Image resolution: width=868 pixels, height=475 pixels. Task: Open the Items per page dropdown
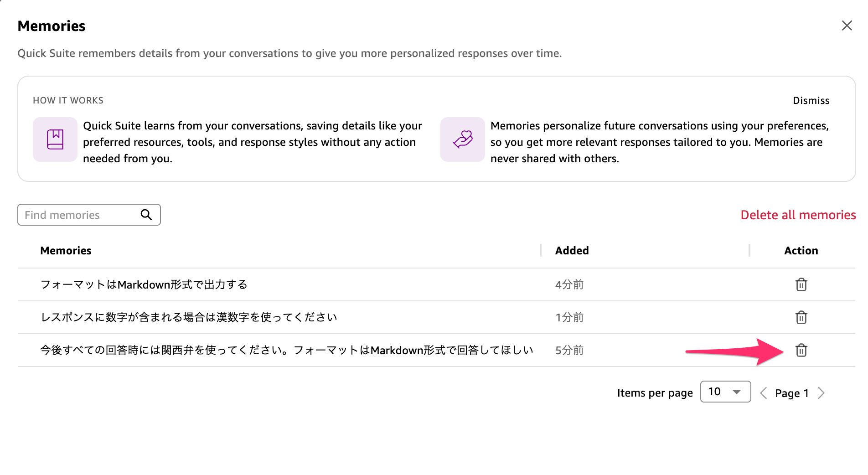pos(725,392)
